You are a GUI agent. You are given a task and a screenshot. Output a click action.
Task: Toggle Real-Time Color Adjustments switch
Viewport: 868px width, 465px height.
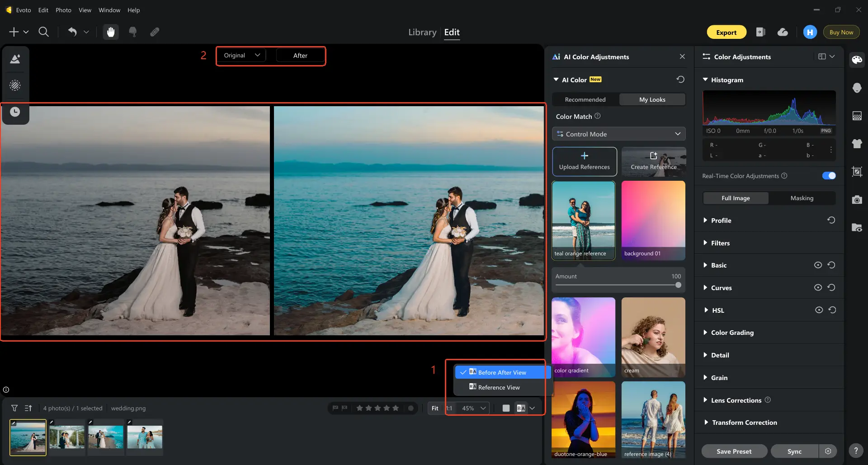click(x=829, y=175)
